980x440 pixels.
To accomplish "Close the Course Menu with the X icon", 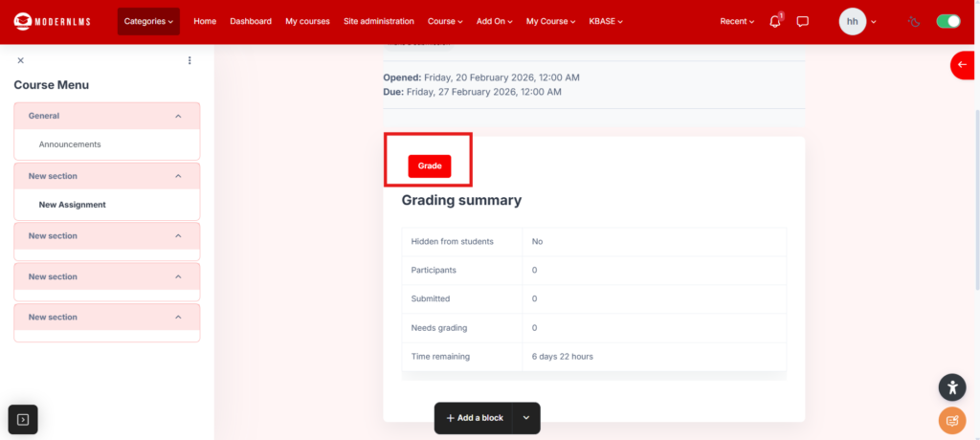I will [x=21, y=60].
